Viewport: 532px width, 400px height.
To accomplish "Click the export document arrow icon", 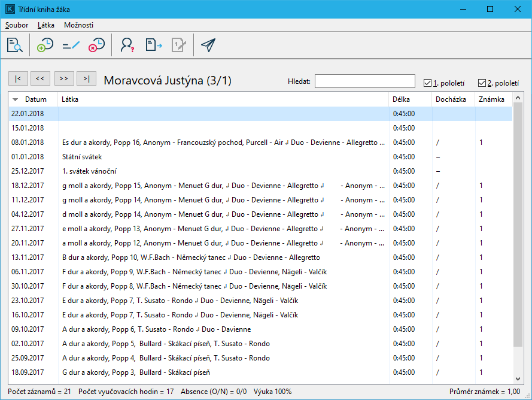I will [154, 46].
